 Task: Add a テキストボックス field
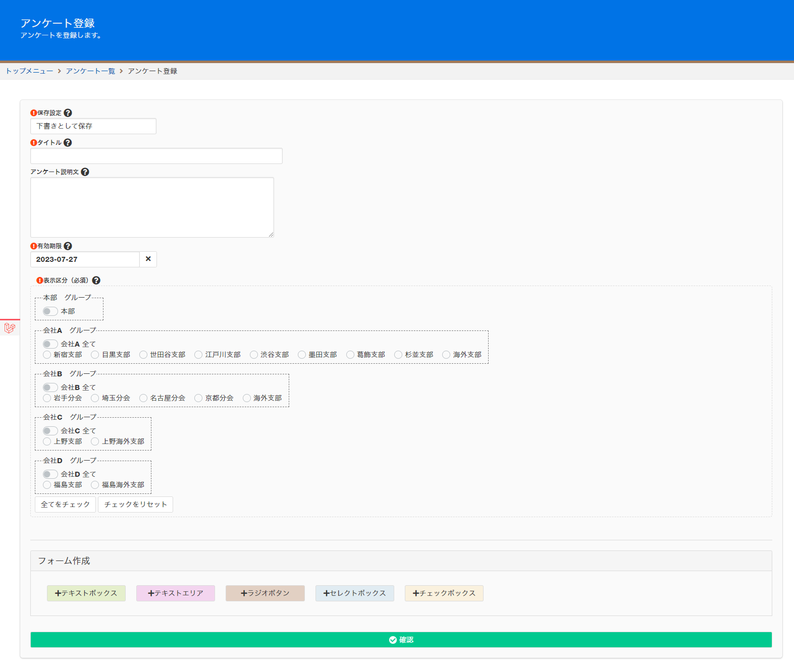point(86,593)
